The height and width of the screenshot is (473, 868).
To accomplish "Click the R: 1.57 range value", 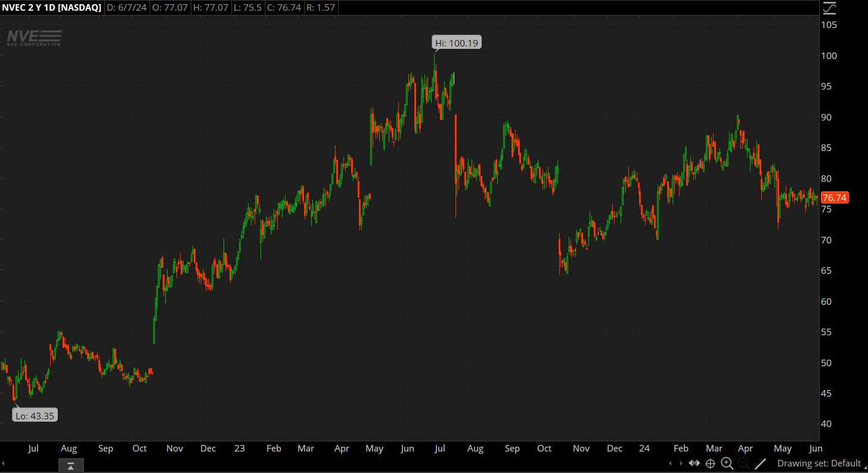I will click(x=321, y=8).
